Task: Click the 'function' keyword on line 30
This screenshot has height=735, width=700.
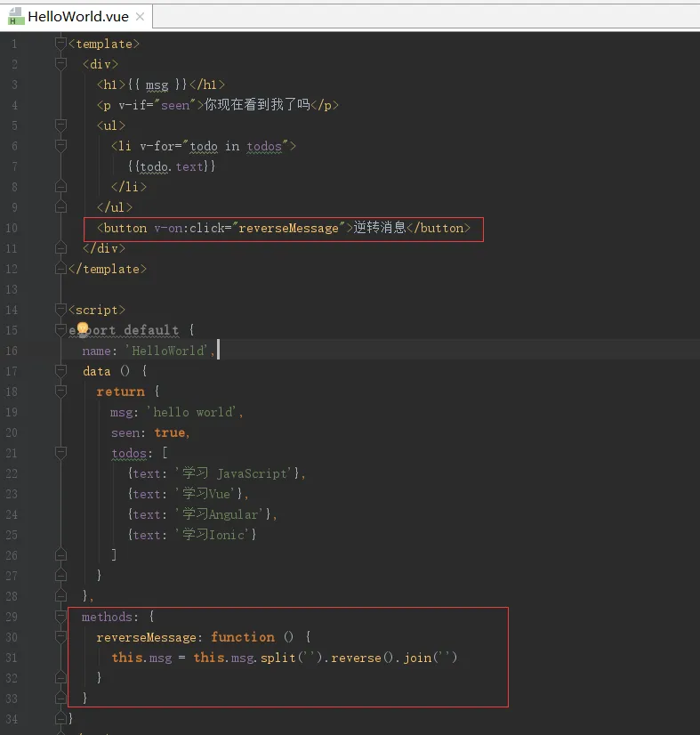Action: (243, 637)
